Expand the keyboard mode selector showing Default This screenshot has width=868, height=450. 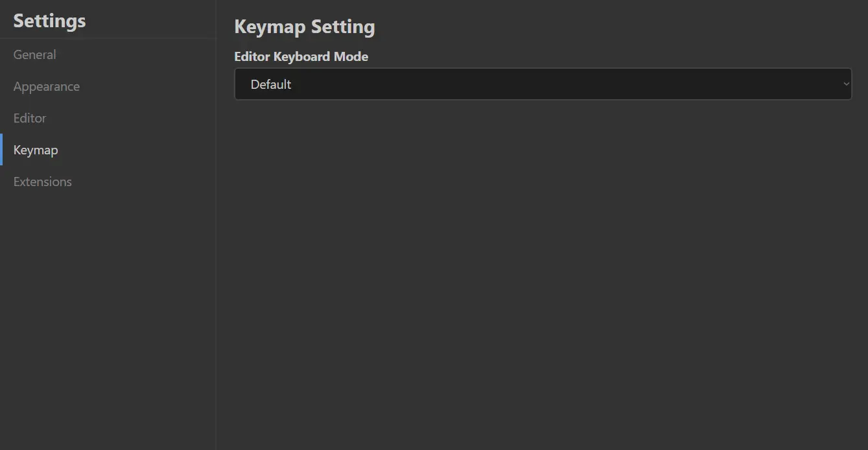point(543,84)
